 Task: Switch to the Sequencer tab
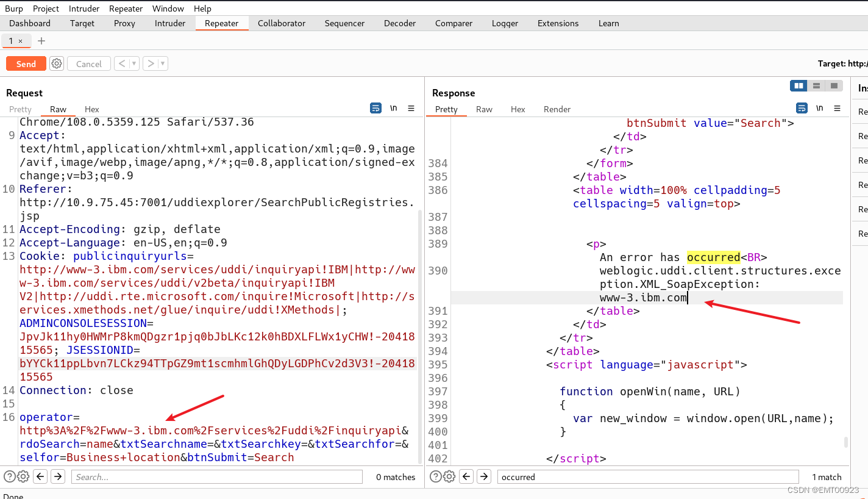344,23
